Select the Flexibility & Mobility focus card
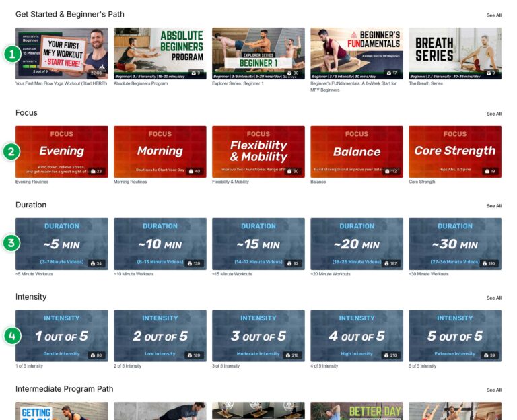The image size is (517, 420). click(258, 151)
